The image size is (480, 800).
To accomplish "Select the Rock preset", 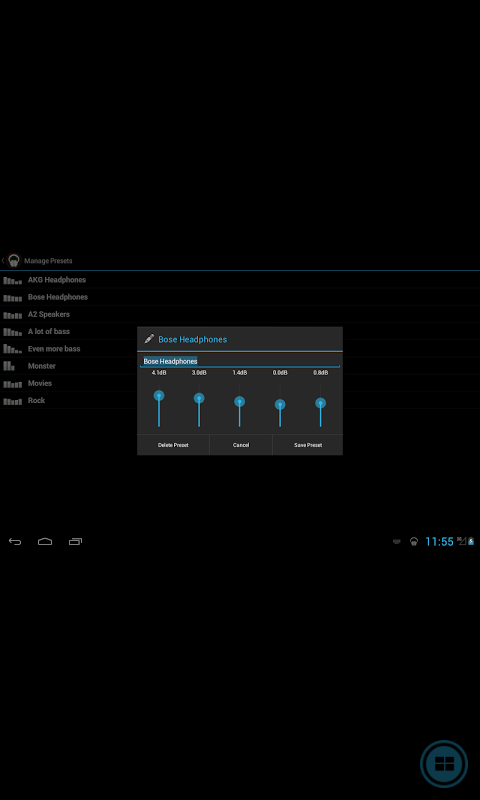I will click(x=37, y=401).
